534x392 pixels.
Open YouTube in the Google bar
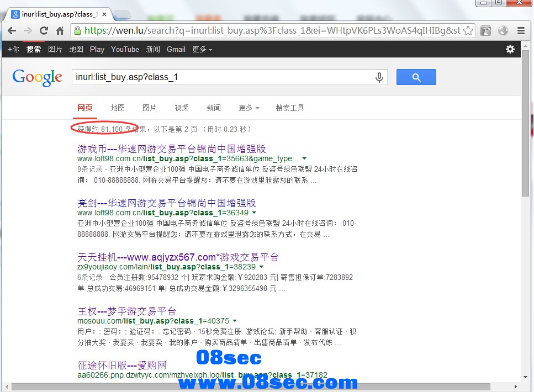125,49
